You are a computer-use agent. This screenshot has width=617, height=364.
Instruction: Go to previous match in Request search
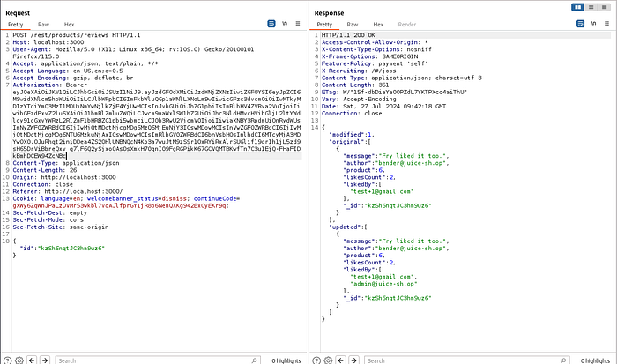pos(32,360)
